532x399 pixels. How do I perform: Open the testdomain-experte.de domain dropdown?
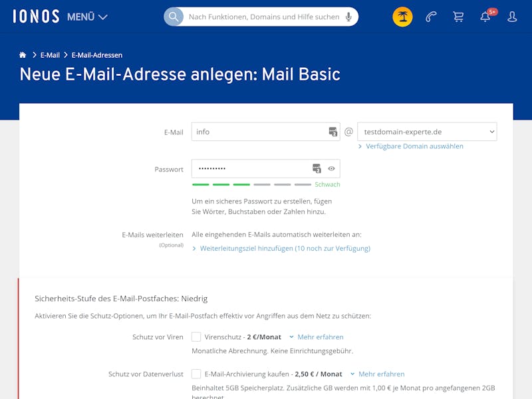[427, 132]
